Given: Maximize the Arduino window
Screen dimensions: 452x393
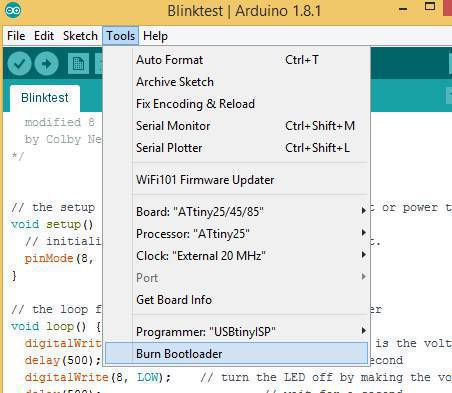Looking at the screenshot, I should tap(430, 7).
